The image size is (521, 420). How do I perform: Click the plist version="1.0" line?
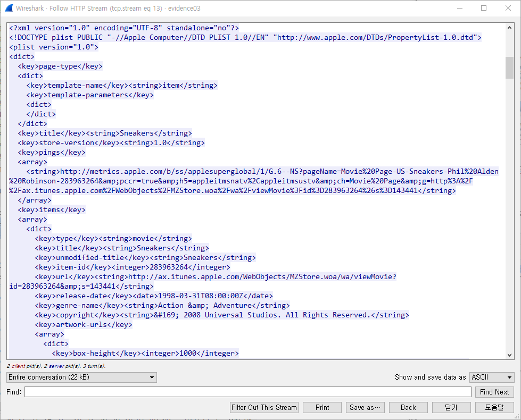pos(54,47)
